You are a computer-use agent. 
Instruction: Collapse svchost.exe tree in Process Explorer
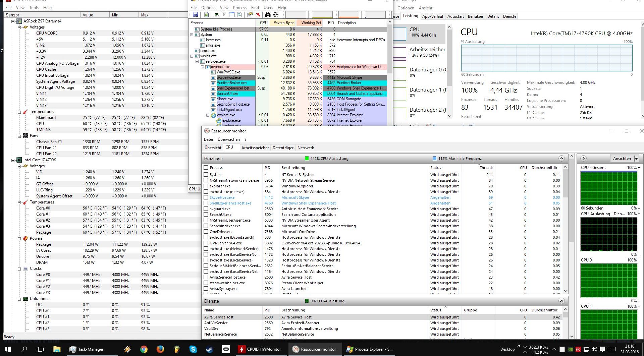click(203, 67)
